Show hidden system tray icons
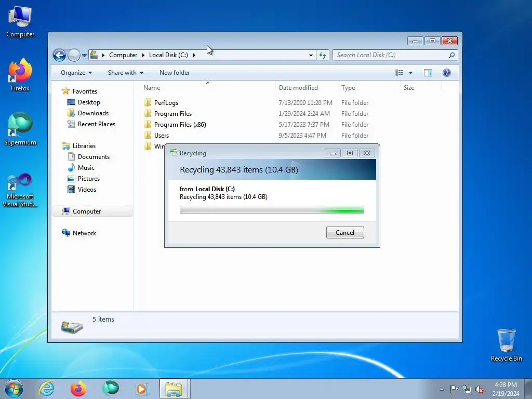This screenshot has width=532, height=399. tap(442, 389)
